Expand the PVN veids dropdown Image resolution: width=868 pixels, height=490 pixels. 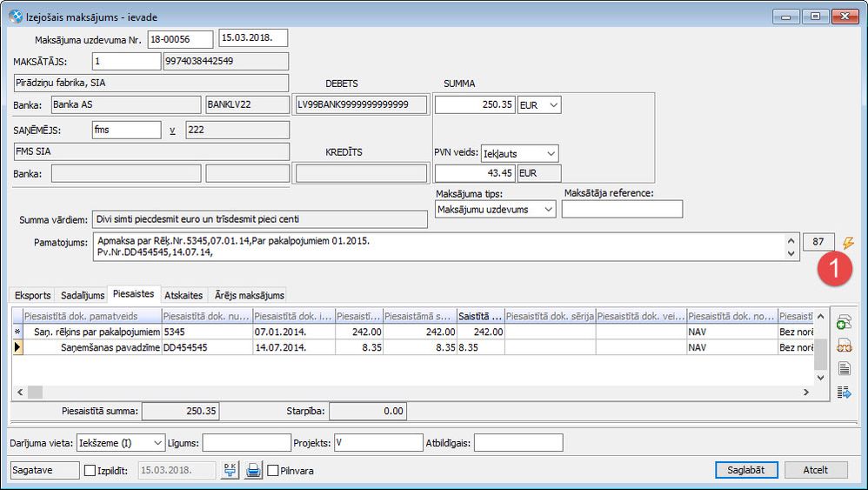(x=520, y=153)
